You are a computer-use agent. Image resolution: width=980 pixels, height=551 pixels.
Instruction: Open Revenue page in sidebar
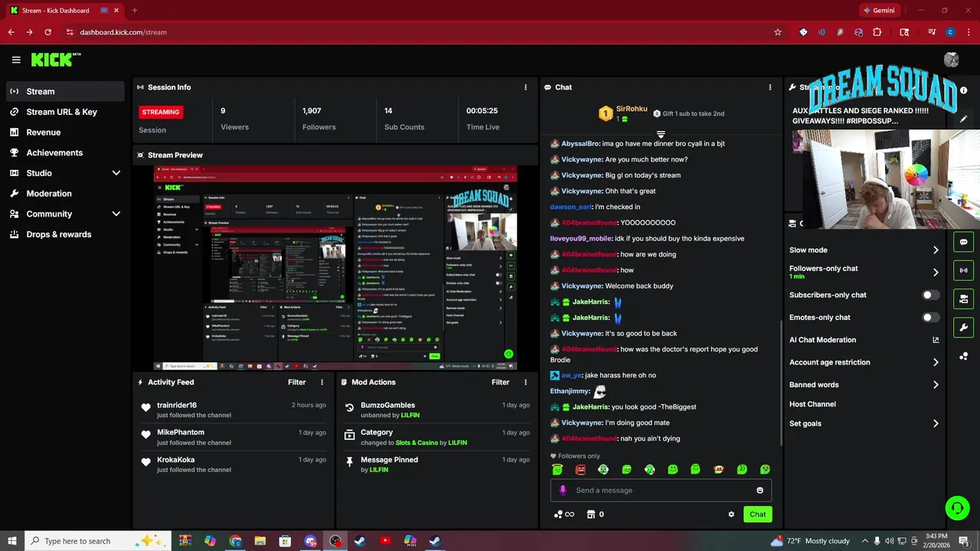pyautogui.click(x=66, y=132)
